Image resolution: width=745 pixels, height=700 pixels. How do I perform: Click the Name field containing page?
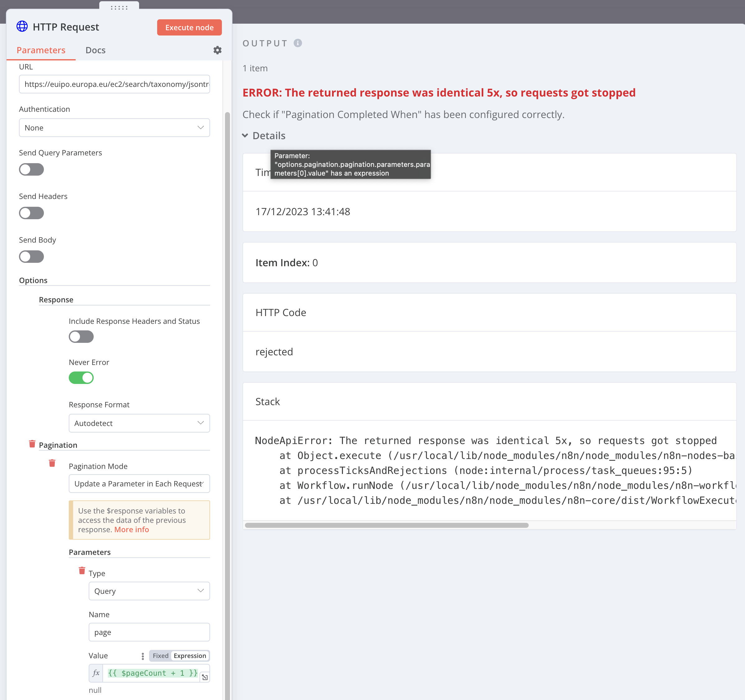tap(149, 632)
